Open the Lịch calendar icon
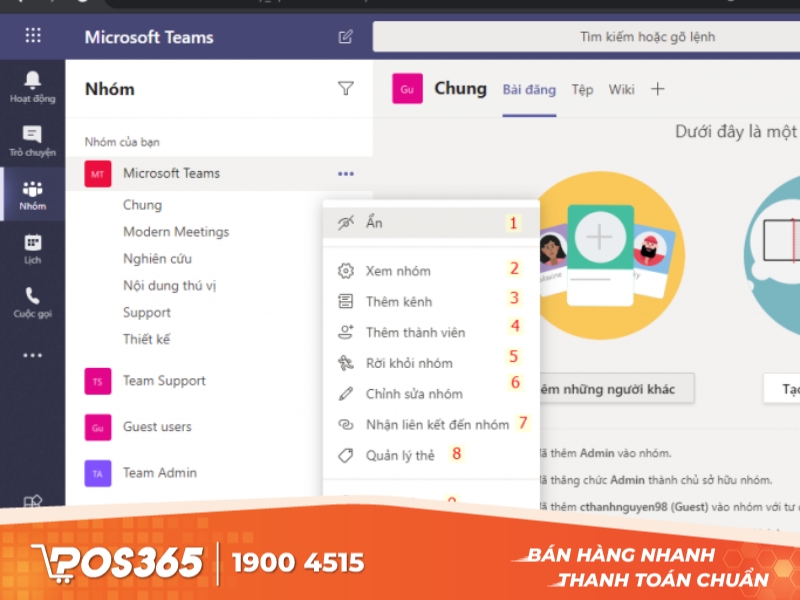The height and width of the screenshot is (600, 800). click(33, 247)
